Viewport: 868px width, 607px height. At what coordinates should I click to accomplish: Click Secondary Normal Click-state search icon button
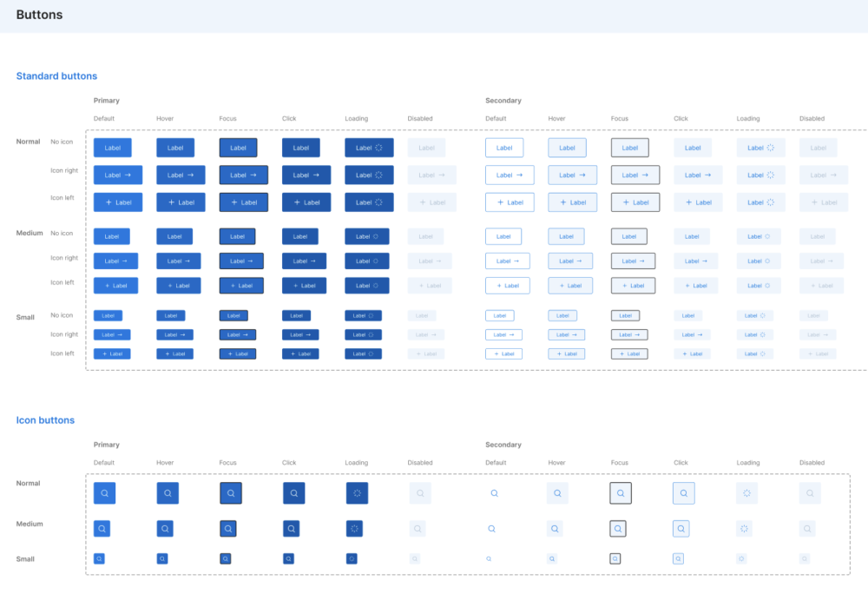point(684,493)
